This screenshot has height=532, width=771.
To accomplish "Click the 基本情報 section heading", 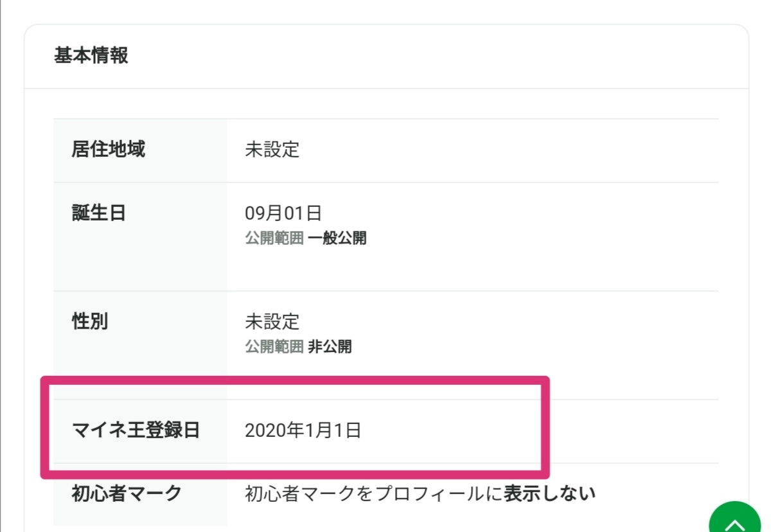I will [91, 56].
